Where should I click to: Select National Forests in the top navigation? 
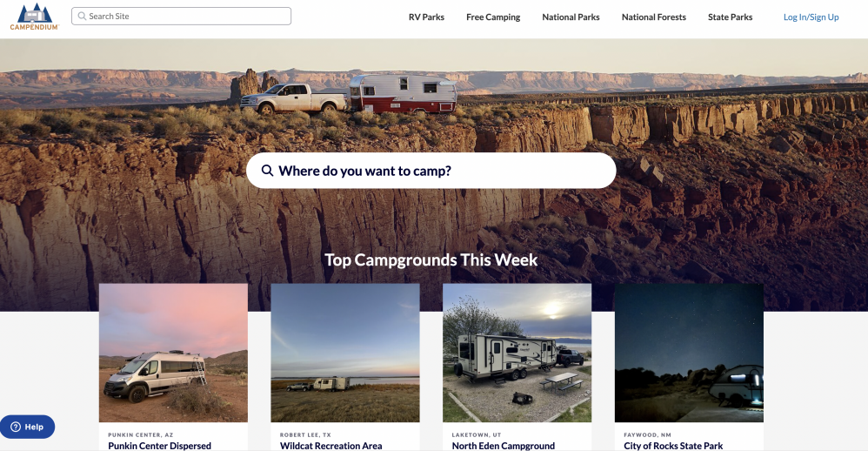pos(654,17)
